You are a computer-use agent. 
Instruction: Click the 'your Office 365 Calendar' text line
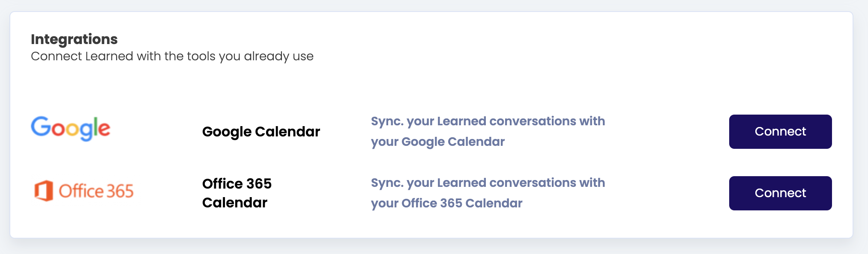[x=446, y=204]
